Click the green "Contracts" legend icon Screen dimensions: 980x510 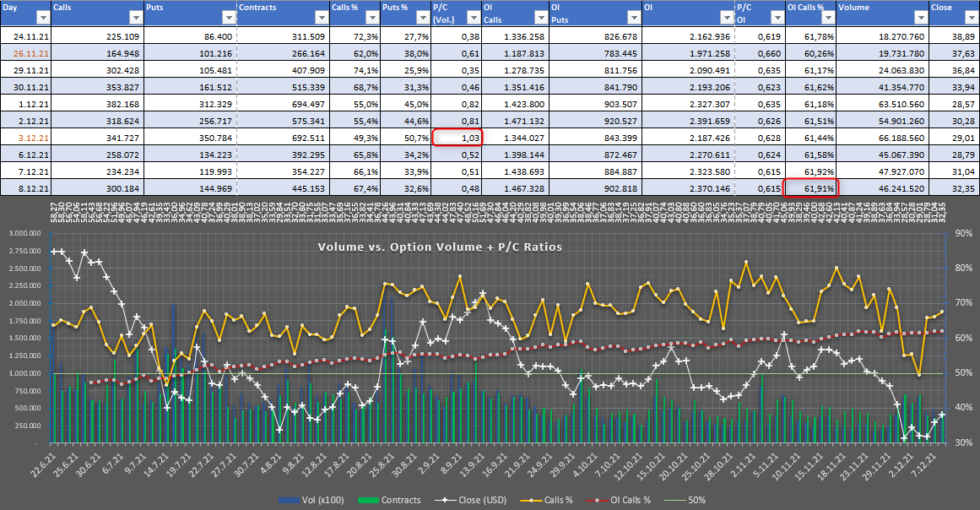(369, 499)
